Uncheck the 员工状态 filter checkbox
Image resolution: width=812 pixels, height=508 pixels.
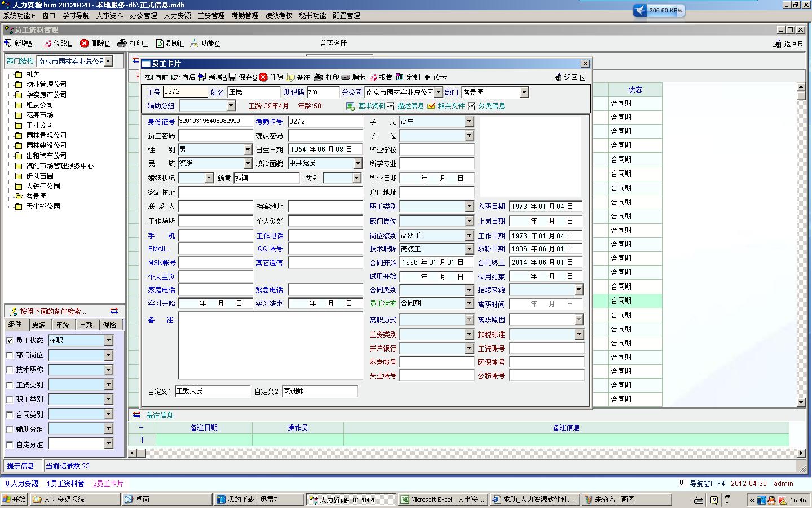pyautogui.click(x=10, y=340)
